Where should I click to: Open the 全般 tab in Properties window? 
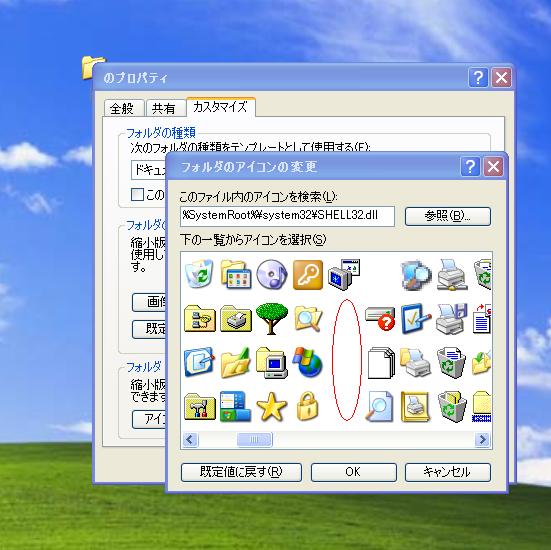pyautogui.click(x=123, y=108)
